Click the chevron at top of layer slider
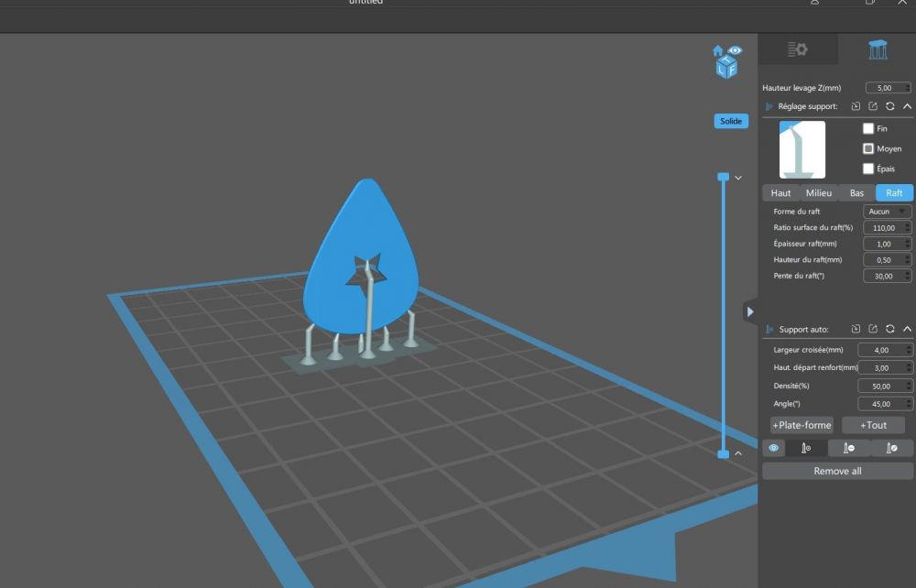Image resolution: width=916 pixels, height=588 pixels. pyautogui.click(x=738, y=178)
